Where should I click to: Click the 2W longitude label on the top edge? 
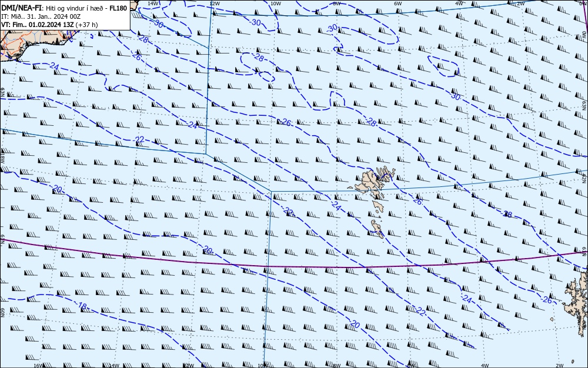[x=520, y=4]
